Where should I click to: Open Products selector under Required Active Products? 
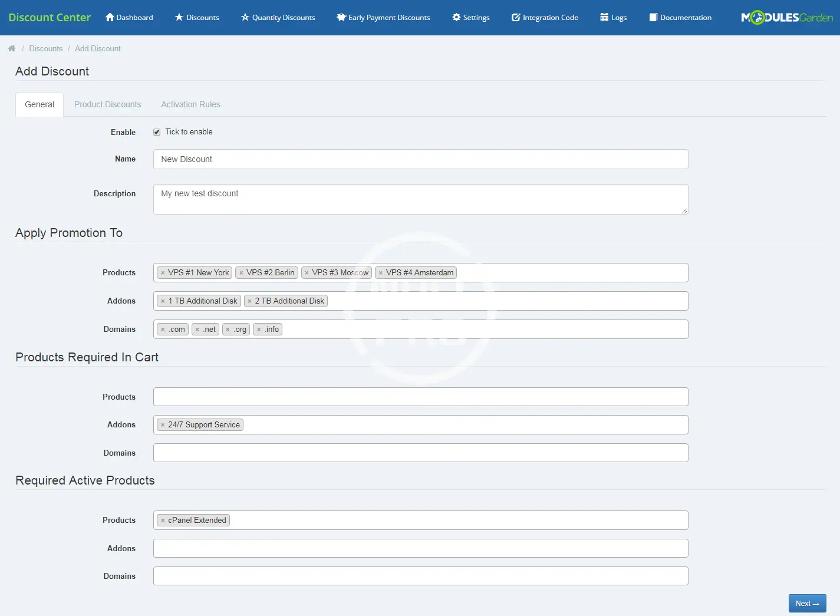pyautogui.click(x=421, y=520)
